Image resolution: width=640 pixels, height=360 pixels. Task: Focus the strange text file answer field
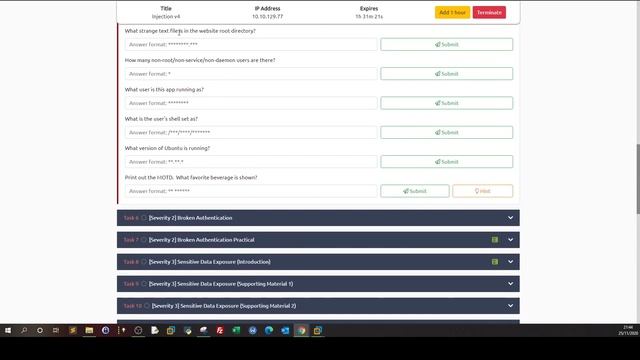(x=251, y=44)
